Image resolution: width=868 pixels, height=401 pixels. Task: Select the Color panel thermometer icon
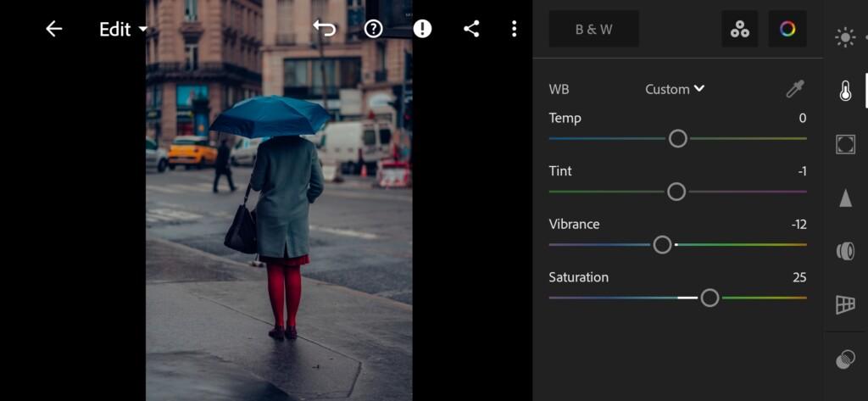845,91
